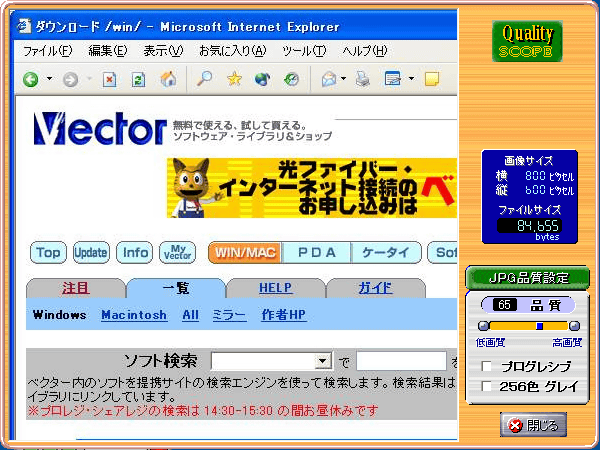600x450 pixels.
Task: Expand the Back button history dropdown arrow
Action: 49,79
